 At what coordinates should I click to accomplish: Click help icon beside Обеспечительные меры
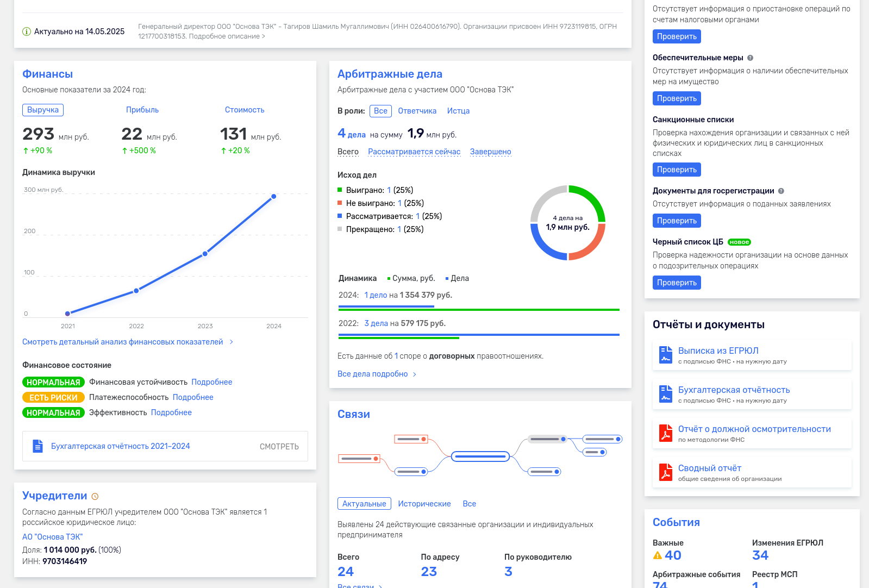pyautogui.click(x=750, y=58)
